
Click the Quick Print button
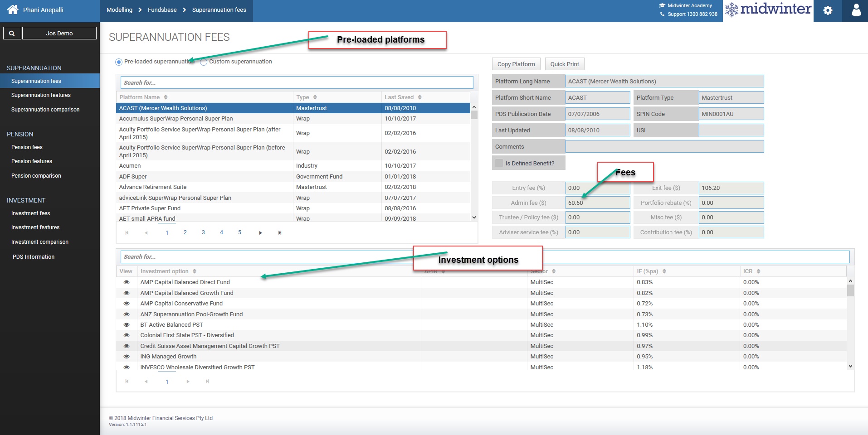(565, 64)
